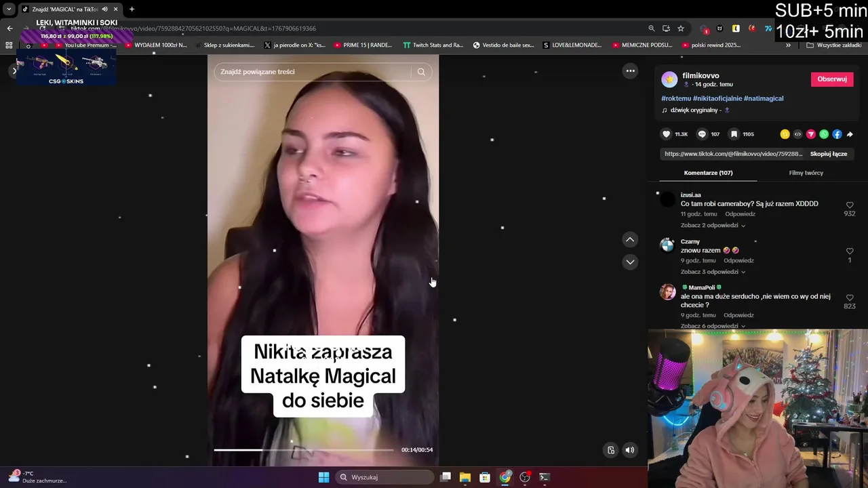Open Wszystkie zakładki bookmarks folder
The image size is (868, 488).
(x=833, y=45)
